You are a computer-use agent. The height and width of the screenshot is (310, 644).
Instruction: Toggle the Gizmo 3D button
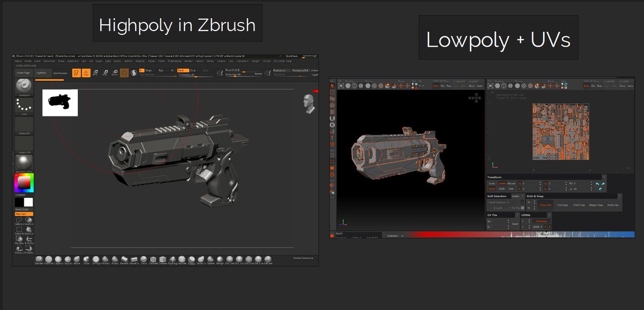[x=125, y=73]
